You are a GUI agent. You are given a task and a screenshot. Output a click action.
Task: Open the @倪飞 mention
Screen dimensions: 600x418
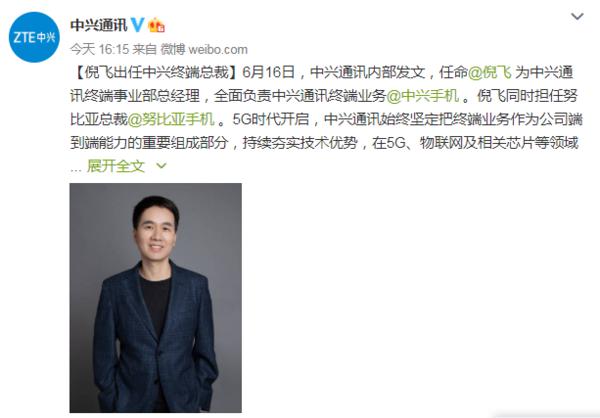pos(490,72)
